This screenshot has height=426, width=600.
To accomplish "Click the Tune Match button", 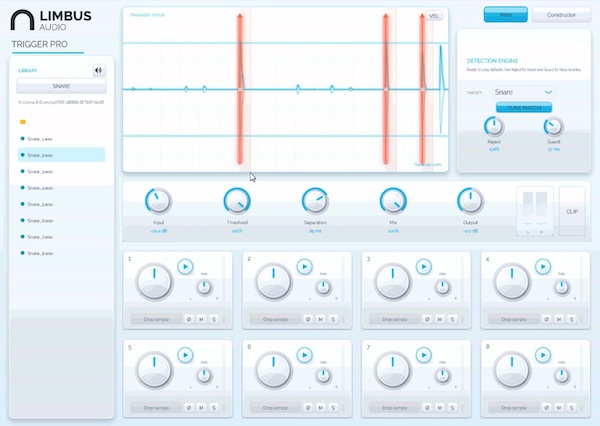I will click(524, 108).
